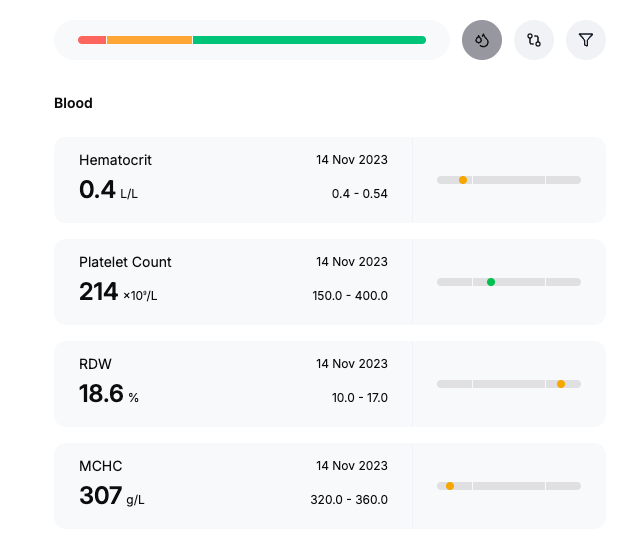Open the MCHC result card
Screen dimensions: 633x544
330,486
